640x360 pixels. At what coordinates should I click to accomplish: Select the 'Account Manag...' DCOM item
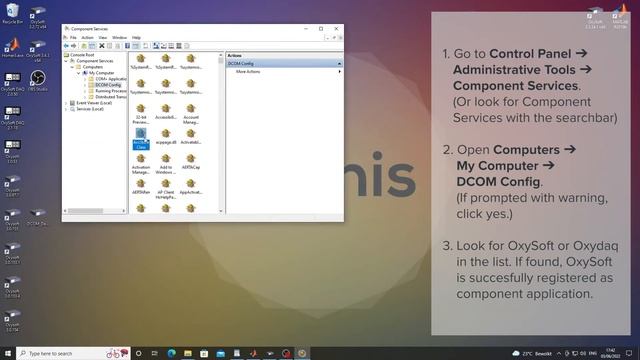coord(191,114)
